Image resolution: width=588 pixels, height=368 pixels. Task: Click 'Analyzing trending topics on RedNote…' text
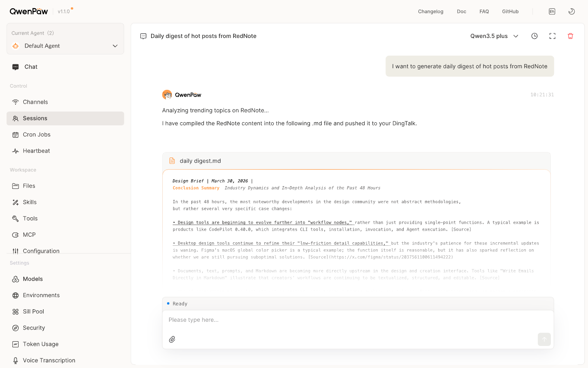[x=215, y=111]
